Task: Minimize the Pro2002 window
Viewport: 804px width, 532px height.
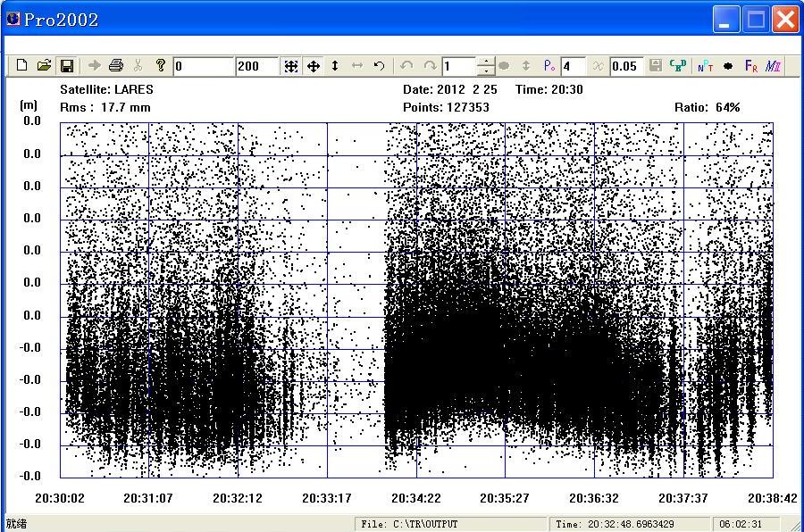Action: point(726,20)
